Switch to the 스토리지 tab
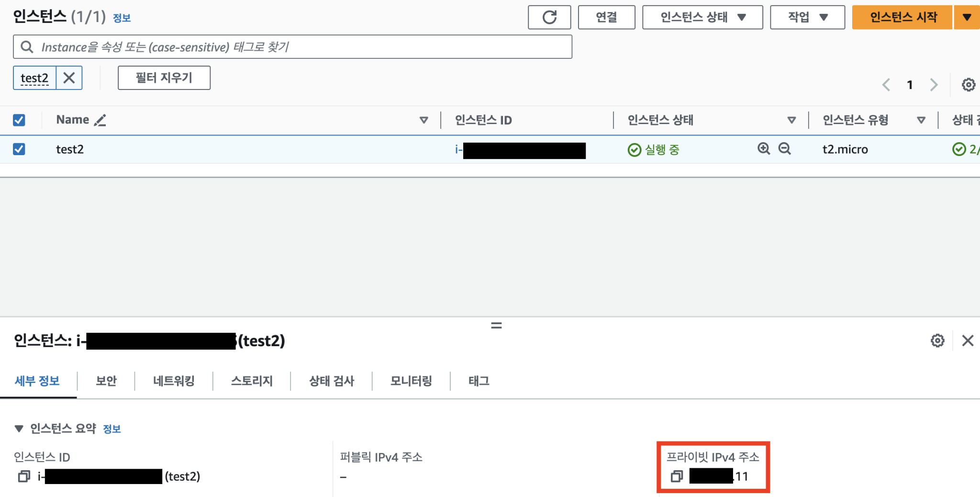The width and height of the screenshot is (980, 497). coord(251,381)
